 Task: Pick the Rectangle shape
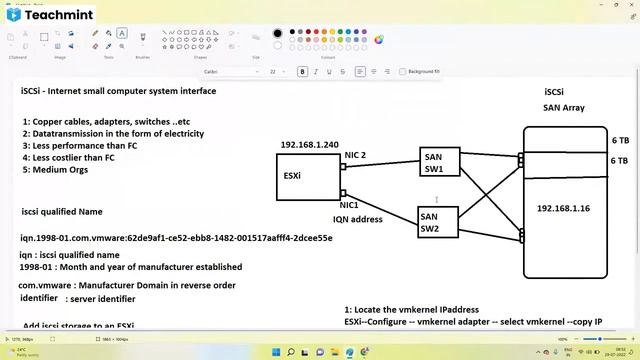pyautogui.click(x=187, y=32)
